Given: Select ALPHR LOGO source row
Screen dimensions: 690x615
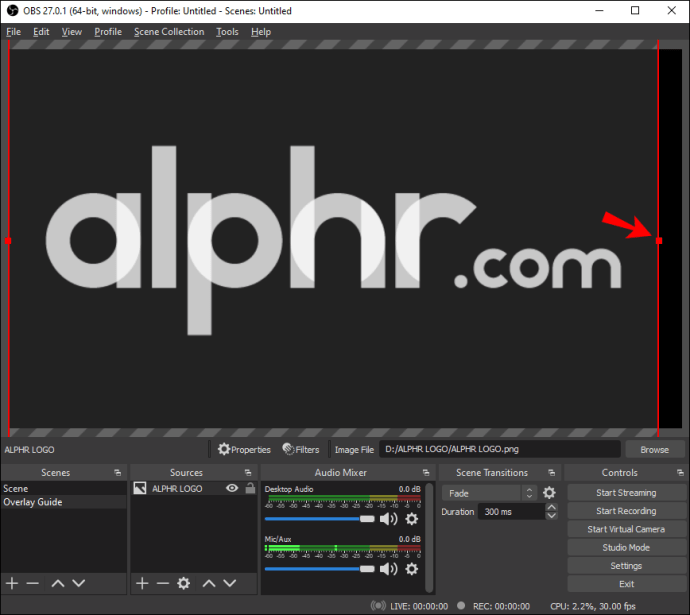Looking at the screenshot, I should (x=194, y=488).
